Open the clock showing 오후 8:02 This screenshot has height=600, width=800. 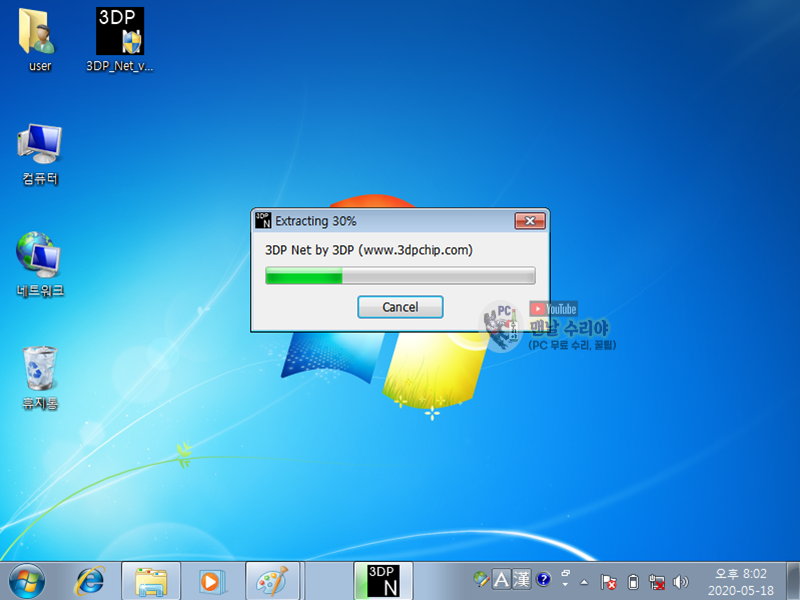point(741,582)
